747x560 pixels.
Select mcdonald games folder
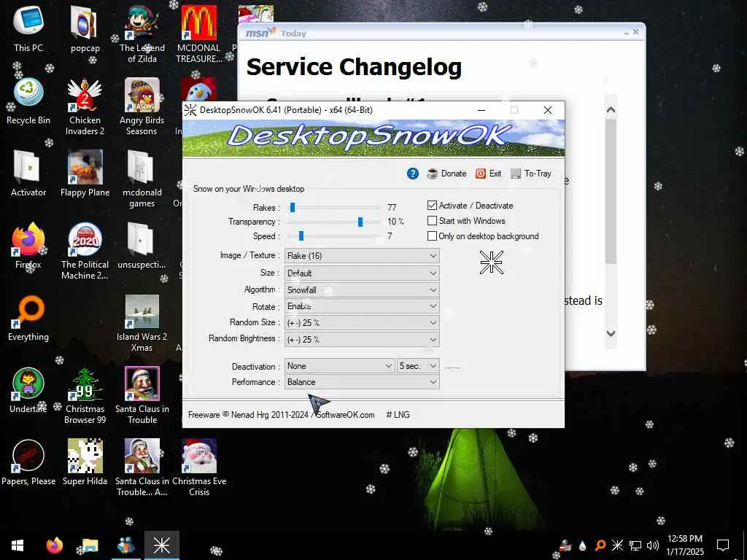pos(142,179)
